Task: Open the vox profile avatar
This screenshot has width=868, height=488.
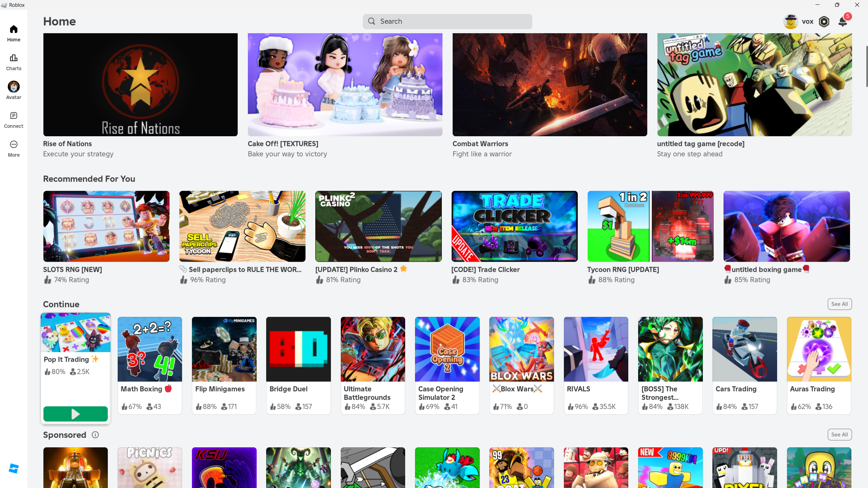Action: pyautogui.click(x=791, y=22)
